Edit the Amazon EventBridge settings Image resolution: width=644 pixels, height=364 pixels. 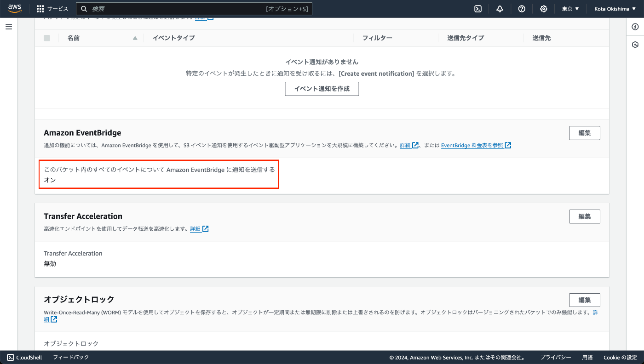585,133
